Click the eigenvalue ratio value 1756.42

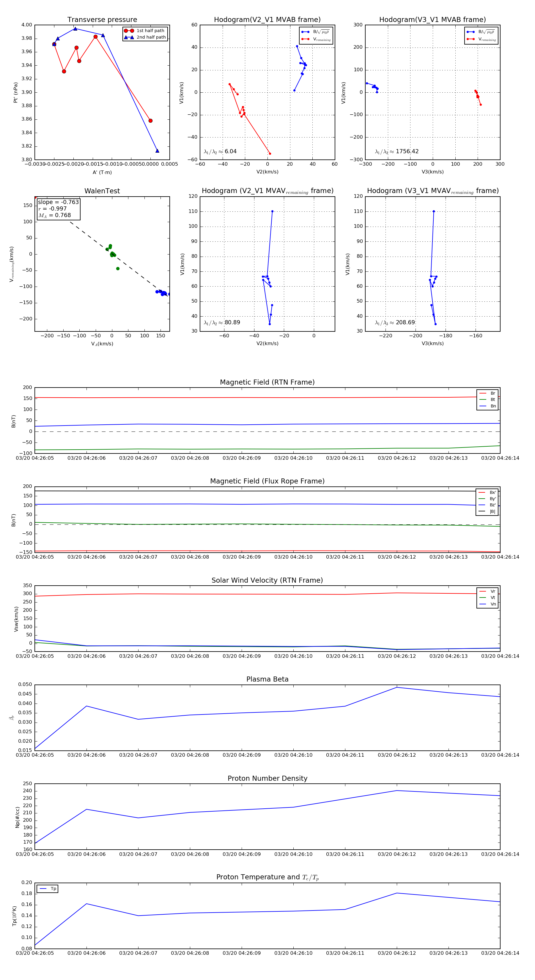(407, 151)
